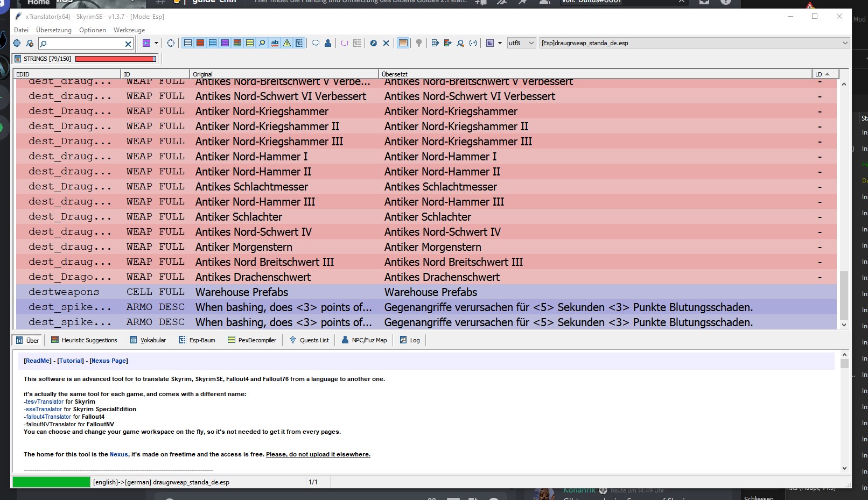Toggle the yellow striped list filter
This screenshot has height=500, width=868.
click(x=250, y=43)
